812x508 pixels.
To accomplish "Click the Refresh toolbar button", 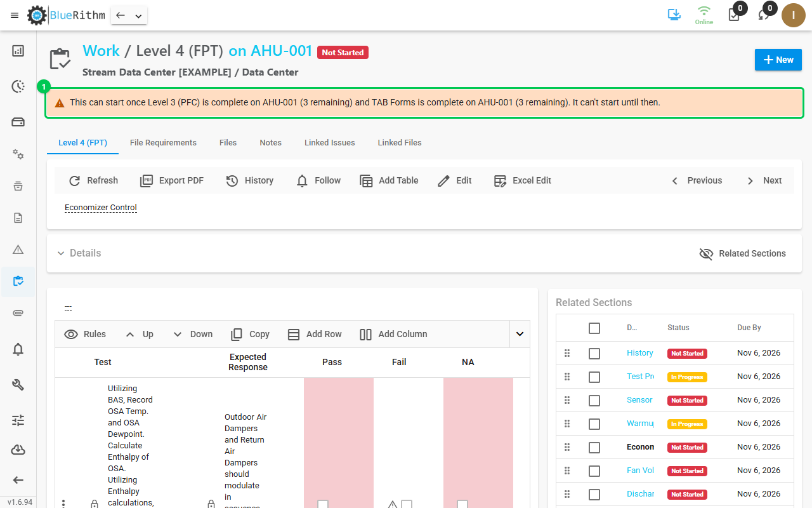I will (93, 180).
